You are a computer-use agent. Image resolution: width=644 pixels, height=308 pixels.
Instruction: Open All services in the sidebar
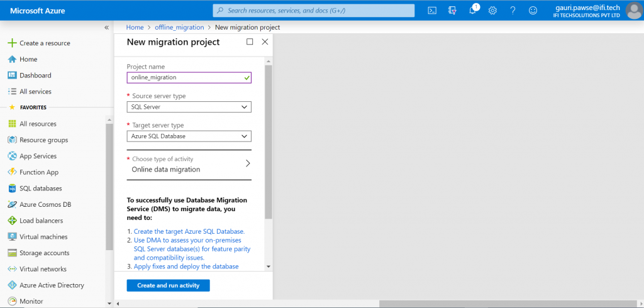pos(35,92)
